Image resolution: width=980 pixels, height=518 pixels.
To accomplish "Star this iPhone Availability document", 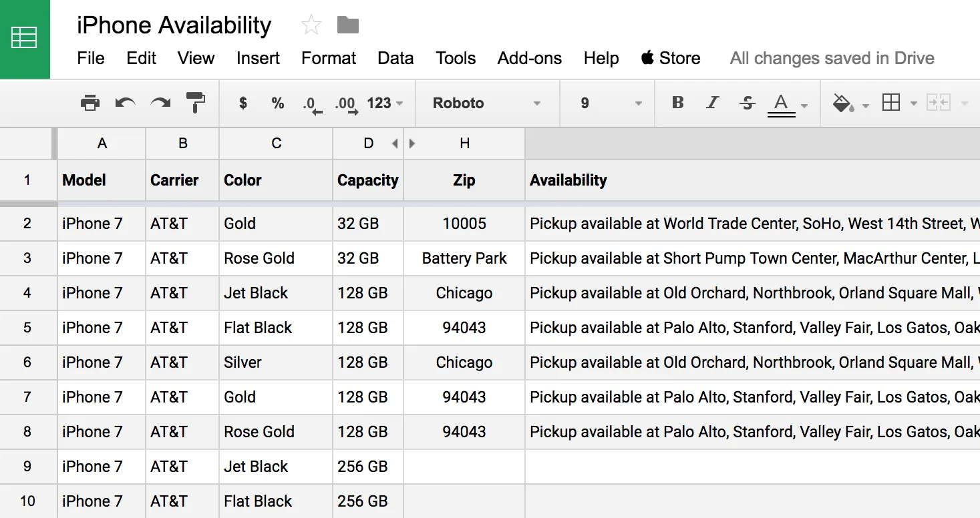I will [311, 25].
